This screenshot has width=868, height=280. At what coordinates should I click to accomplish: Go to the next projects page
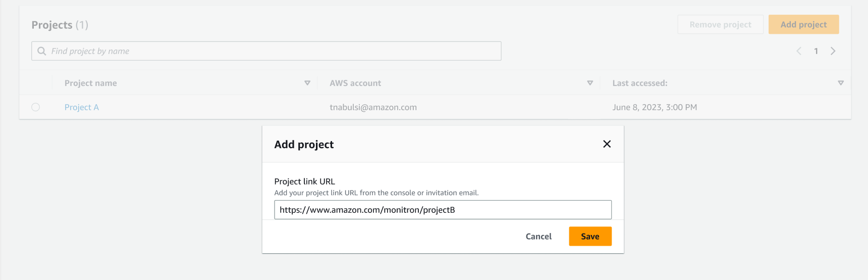pyautogui.click(x=833, y=51)
